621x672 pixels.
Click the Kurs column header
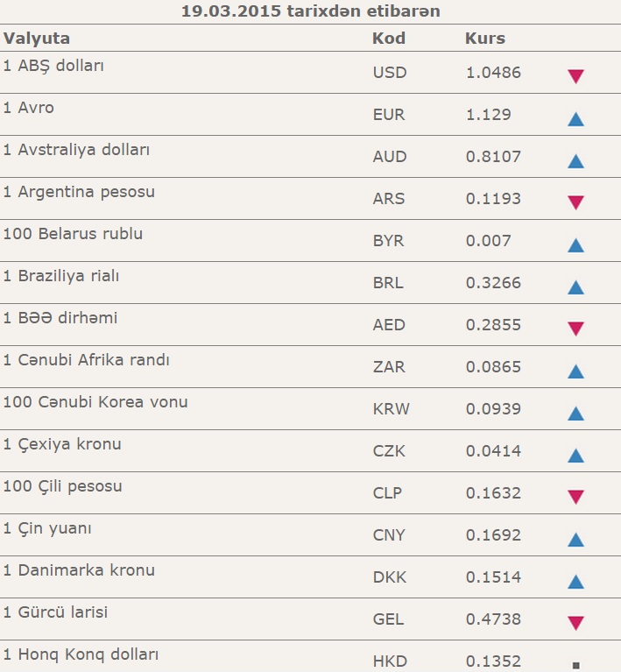(x=485, y=39)
